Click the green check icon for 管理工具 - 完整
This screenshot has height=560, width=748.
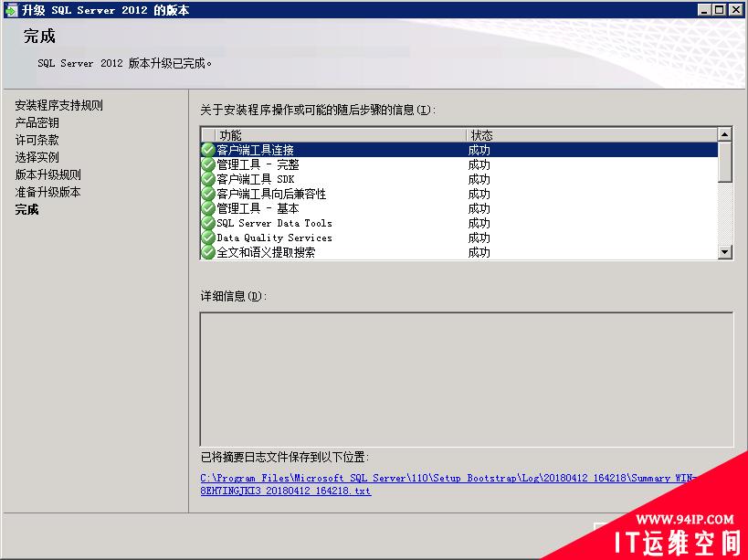tap(208, 164)
